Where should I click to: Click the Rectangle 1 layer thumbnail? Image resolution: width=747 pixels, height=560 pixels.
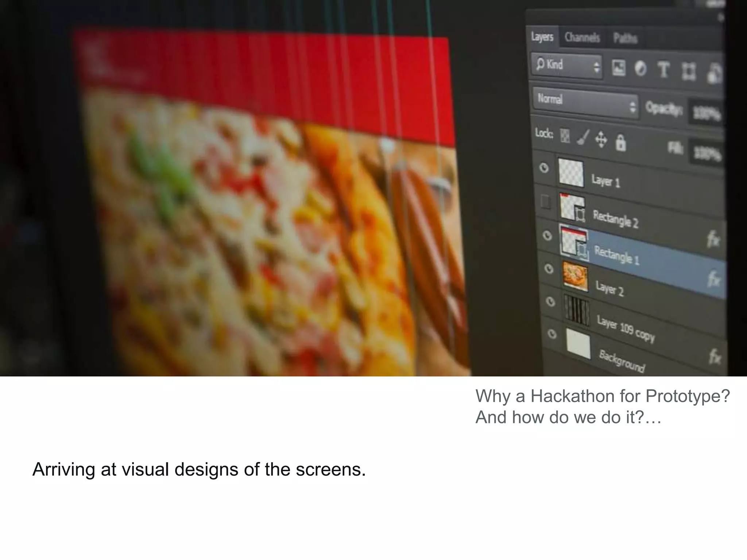click(574, 243)
